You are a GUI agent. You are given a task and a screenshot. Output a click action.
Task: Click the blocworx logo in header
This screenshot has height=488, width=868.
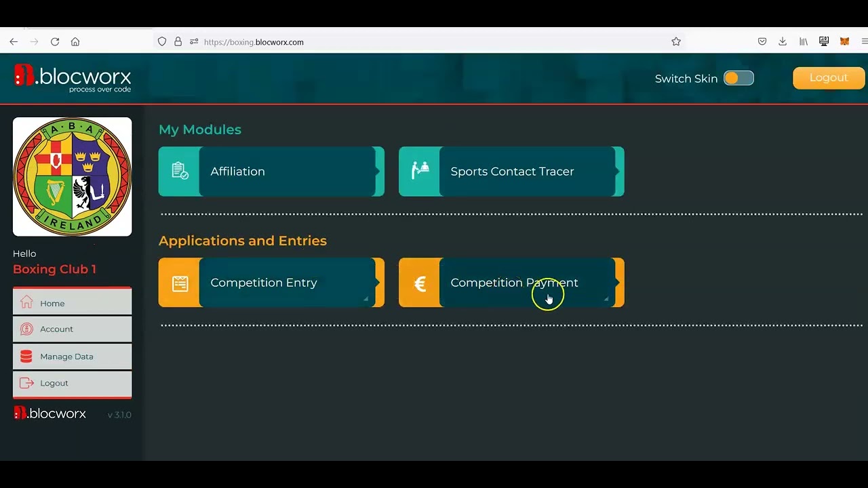pyautogui.click(x=73, y=78)
